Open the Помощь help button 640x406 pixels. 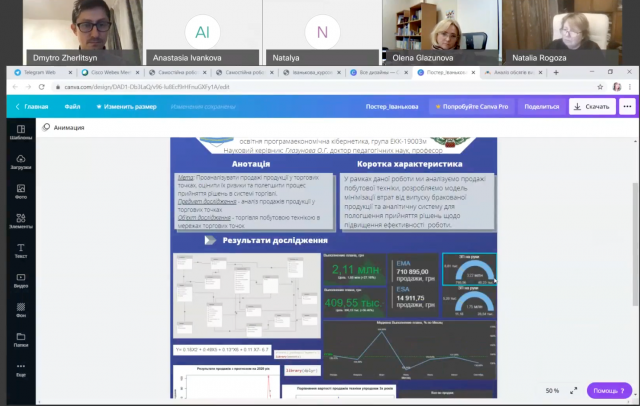pyautogui.click(x=609, y=390)
